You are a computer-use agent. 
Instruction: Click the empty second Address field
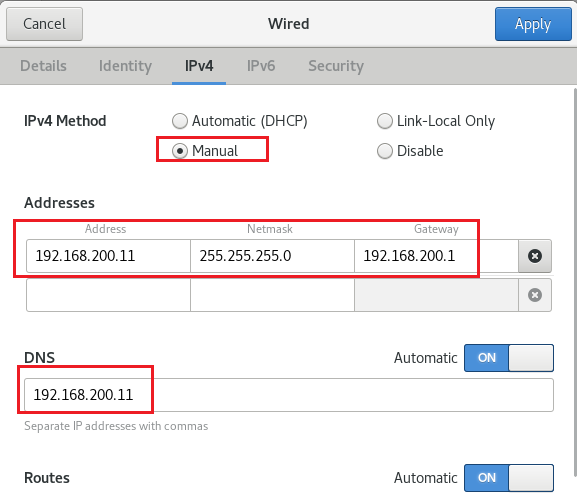(x=108, y=295)
